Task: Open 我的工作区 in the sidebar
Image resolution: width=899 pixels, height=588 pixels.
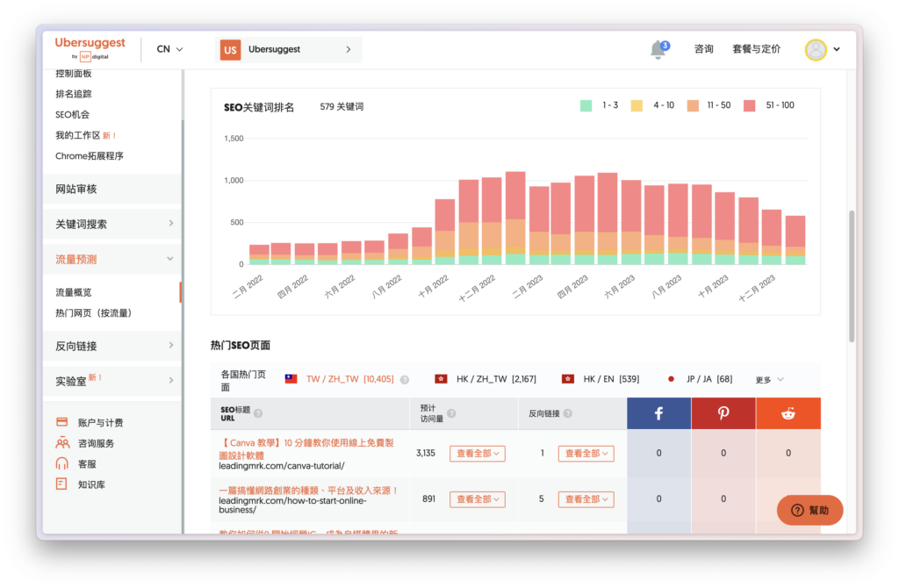Action: pos(78,135)
